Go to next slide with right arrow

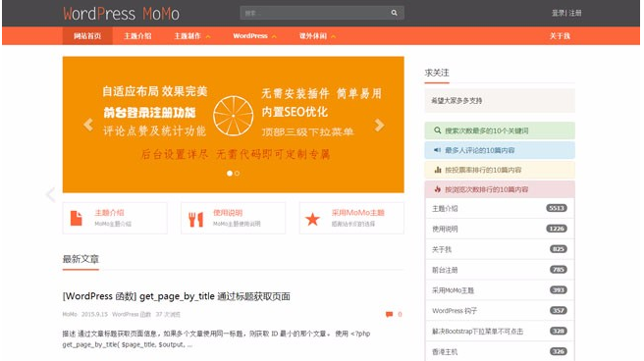379,125
